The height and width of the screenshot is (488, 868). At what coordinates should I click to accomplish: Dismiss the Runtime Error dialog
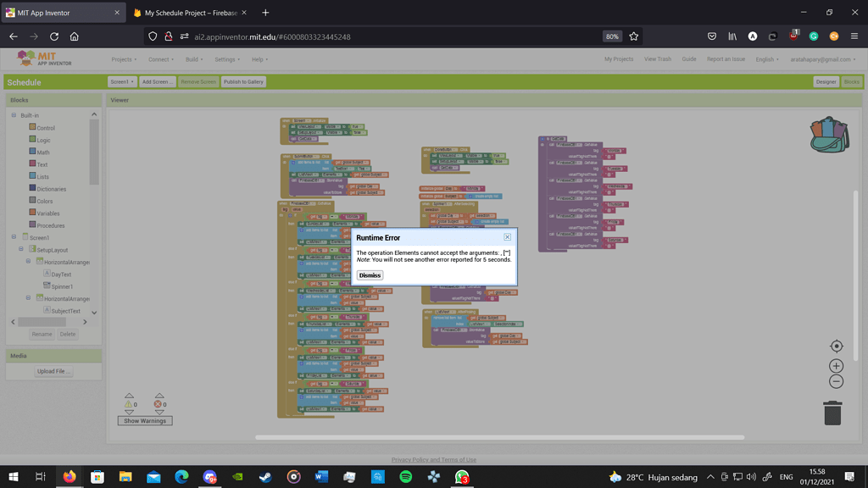[x=369, y=274]
